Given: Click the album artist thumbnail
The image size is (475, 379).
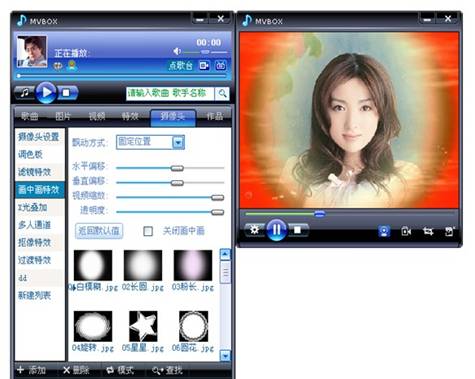Looking at the screenshot, I should (x=32, y=52).
